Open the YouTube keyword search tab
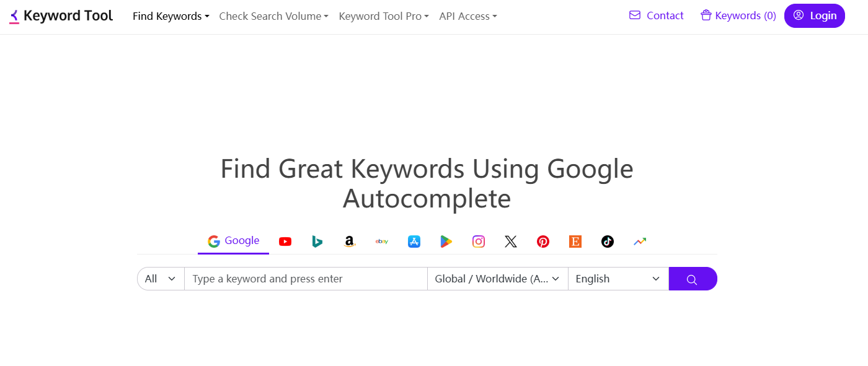The image size is (868, 366). coord(285,242)
